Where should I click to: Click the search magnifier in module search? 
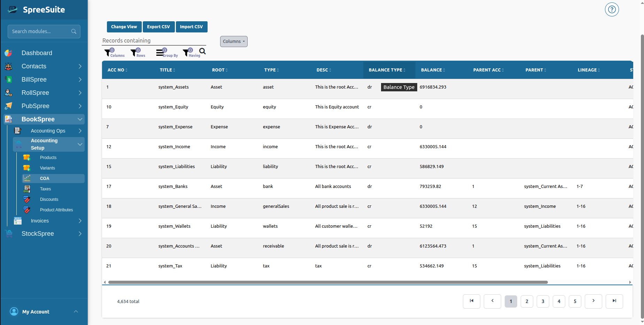pyautogui.click(x=74, y=31)
